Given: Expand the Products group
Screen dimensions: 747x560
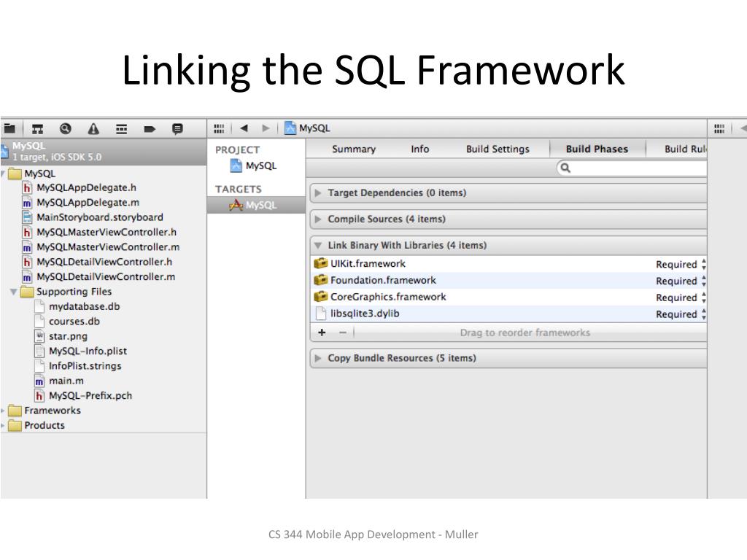Looking at the screenshot, I should pos(3,425).
